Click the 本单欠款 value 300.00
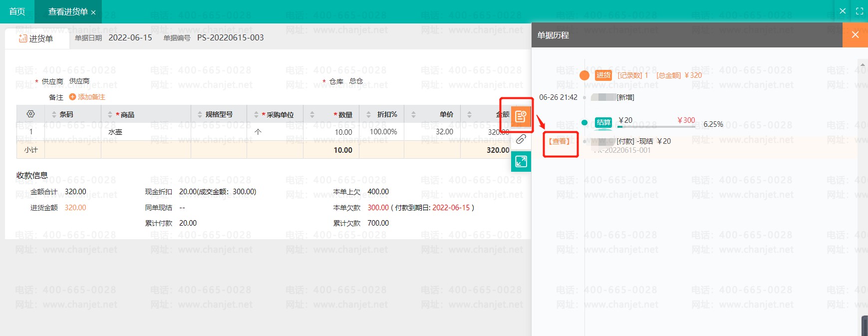 click(378, 208)
